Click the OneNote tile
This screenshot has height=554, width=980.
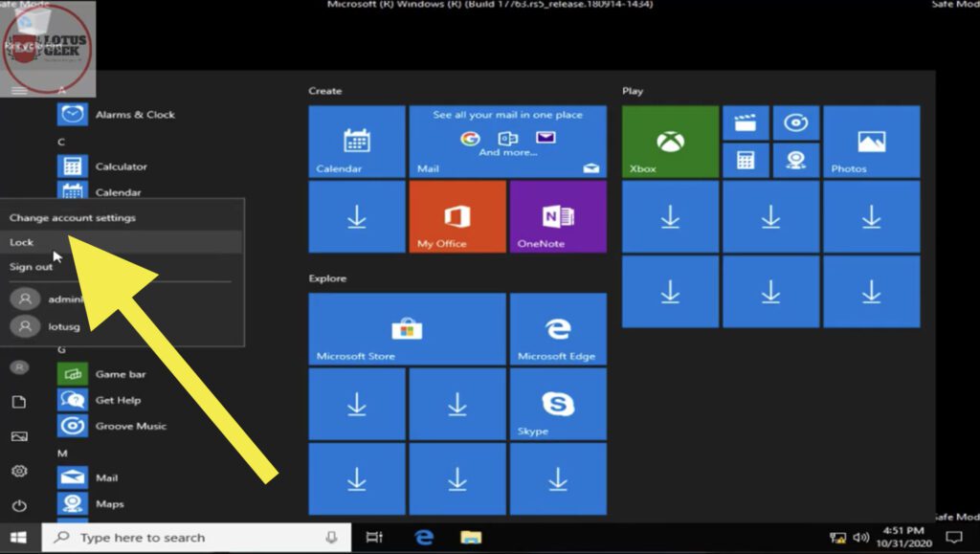(x=557, y=217)
